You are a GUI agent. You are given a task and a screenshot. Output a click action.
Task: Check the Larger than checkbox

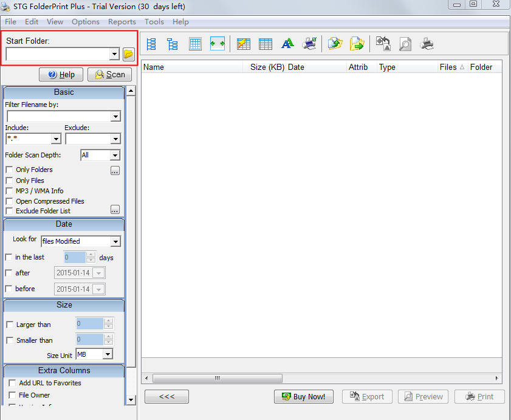pyautogui.click(x=10, y=325)
